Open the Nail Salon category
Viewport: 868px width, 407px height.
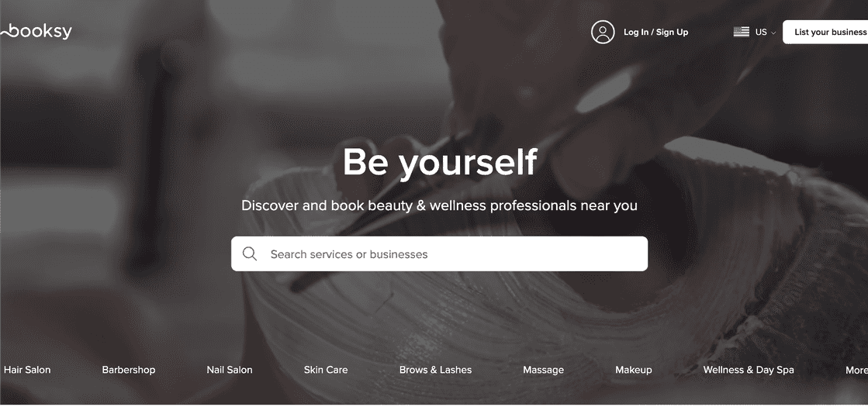tap(229, 370)
